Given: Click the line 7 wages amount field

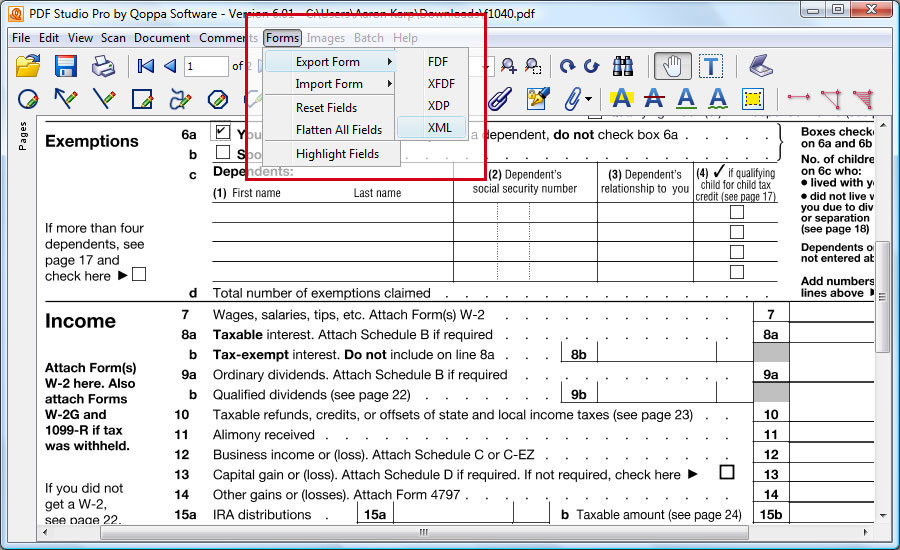Looking at the screenshot, I should [832, 314].
